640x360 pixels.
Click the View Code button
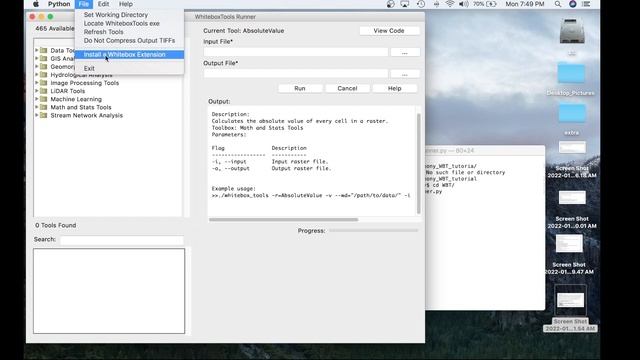pos(389,31)
